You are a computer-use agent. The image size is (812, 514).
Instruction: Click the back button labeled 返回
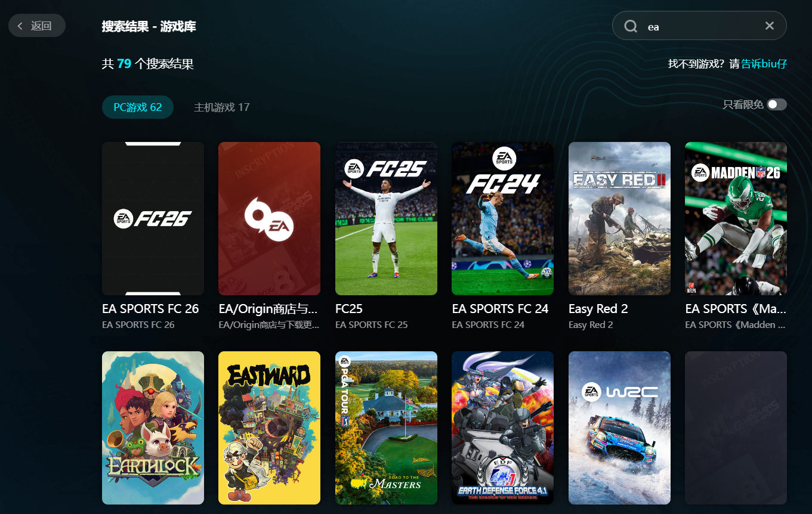[36, 26]
